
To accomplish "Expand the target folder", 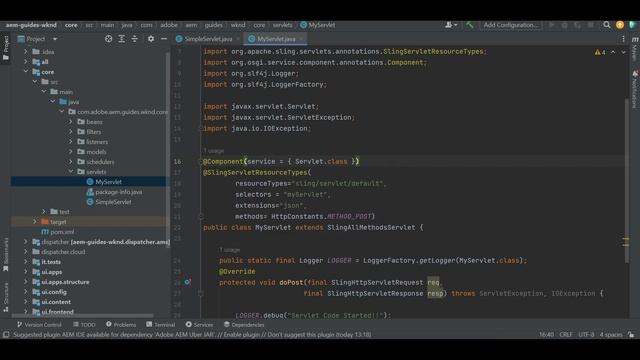I will click(x=35, y=222).
